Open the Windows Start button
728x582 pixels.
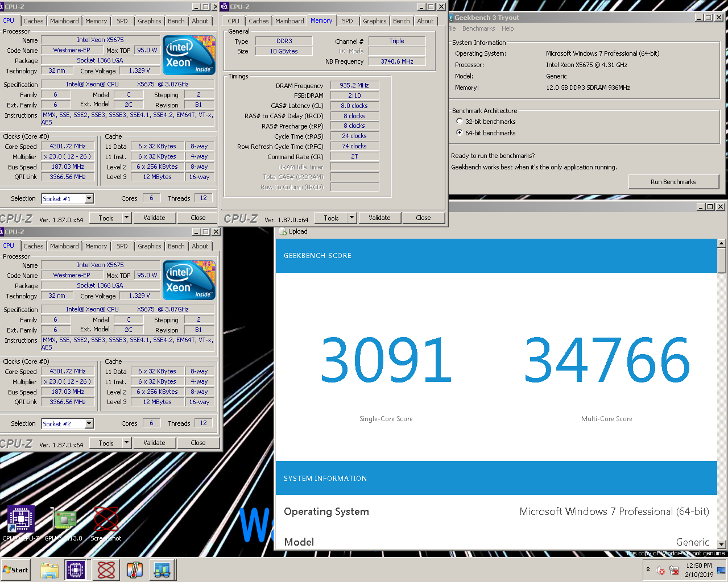tap(15, 569)
